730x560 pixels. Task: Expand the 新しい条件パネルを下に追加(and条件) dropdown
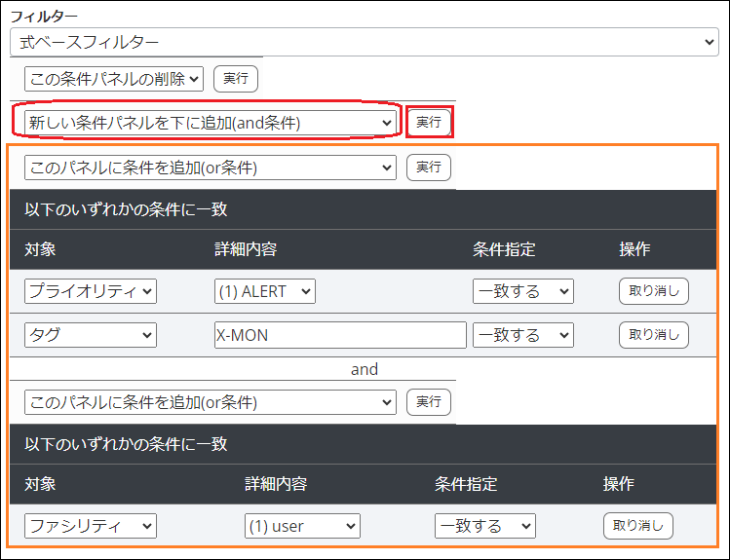pos(210,123)
